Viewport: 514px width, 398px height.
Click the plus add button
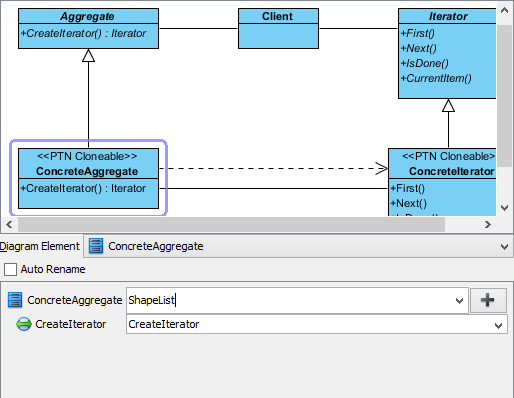click(488, 300)
